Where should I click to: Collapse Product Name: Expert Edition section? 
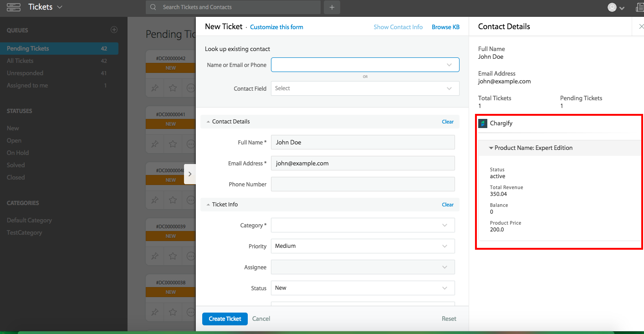tap(491, 148)
